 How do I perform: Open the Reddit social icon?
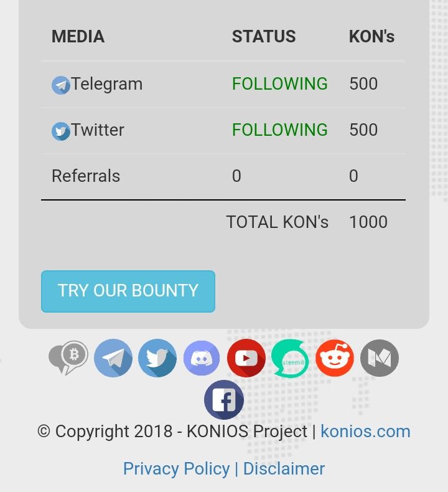click(x=335, y=358)
